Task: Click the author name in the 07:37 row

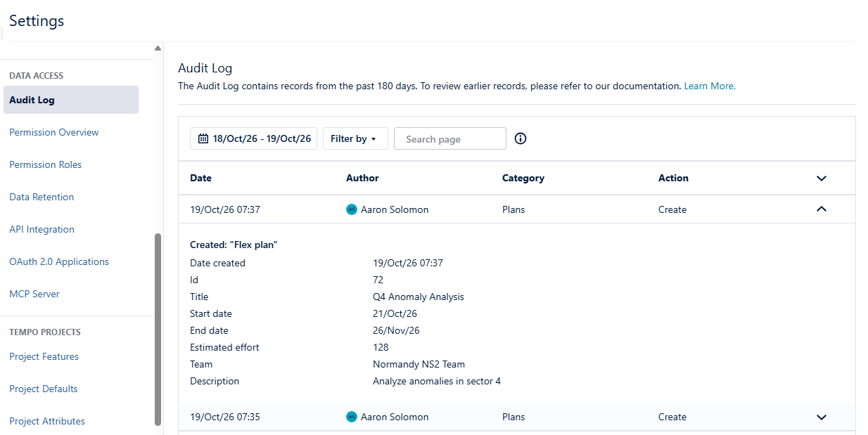Action: click(395, 209)
